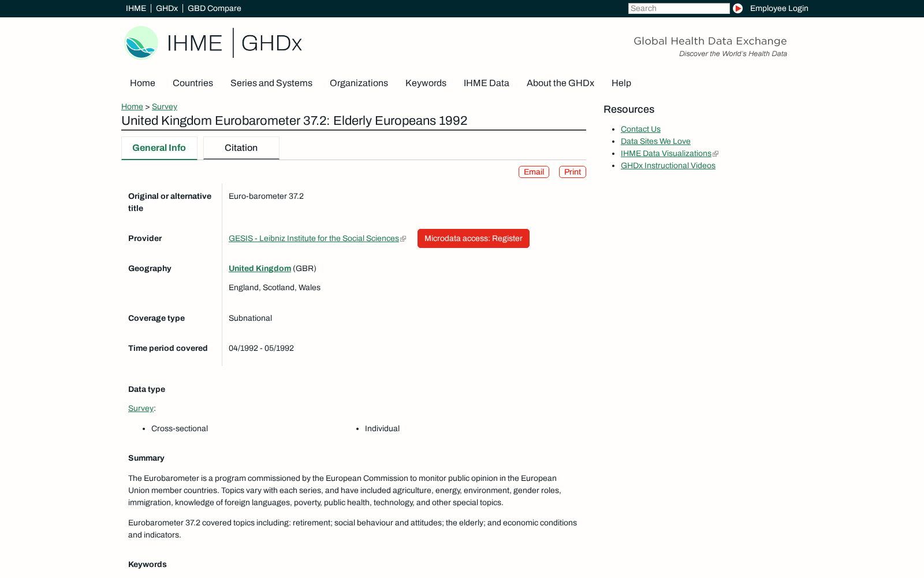Switch to the Citation tab
Screen dimensions: 924x578
tap(241, 148)
